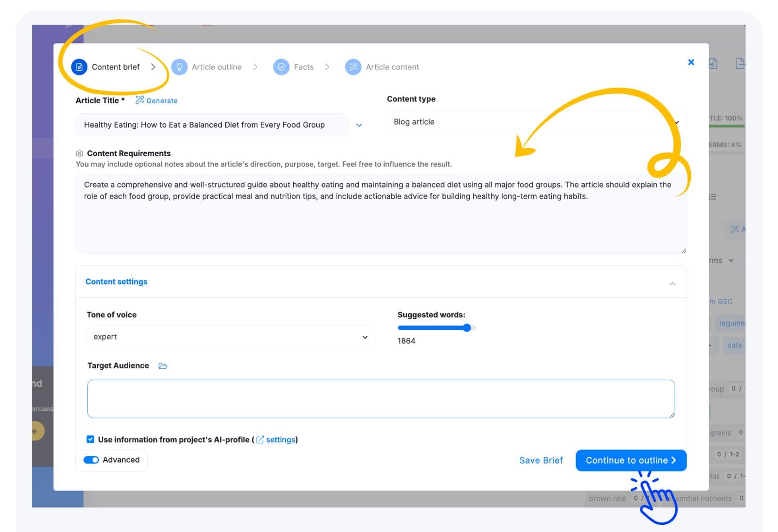This screenshot has width=778, height=532.
Task: Click the Suggested words label
Action: tap(431, 315)
